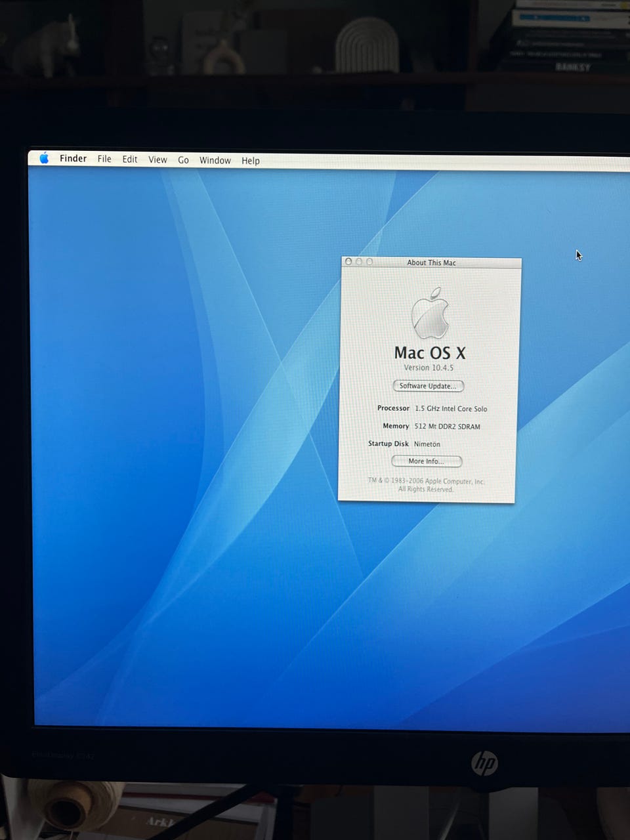Click the Apple logo in About This Mac
Screen dimensions: 630x840
pos(430,313)
